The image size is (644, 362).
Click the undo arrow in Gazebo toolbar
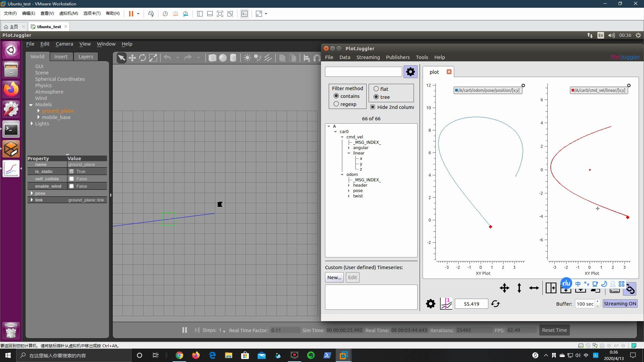point(167,58)
